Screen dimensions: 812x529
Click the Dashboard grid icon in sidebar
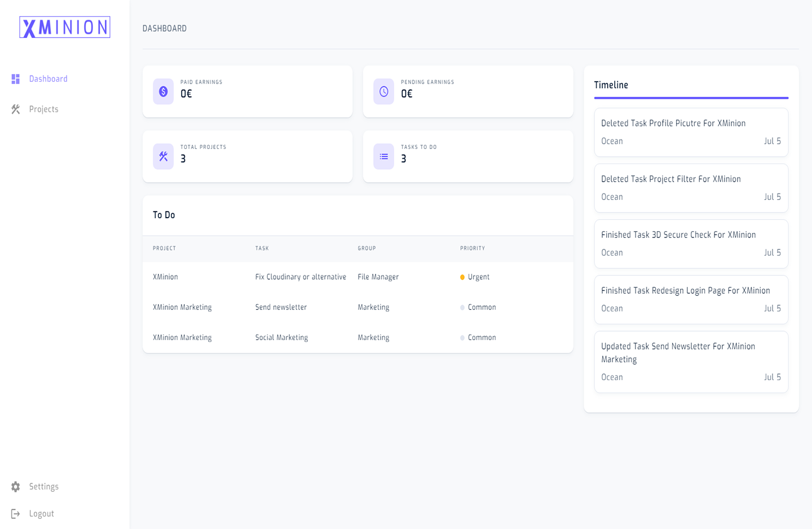pos(16,79)
